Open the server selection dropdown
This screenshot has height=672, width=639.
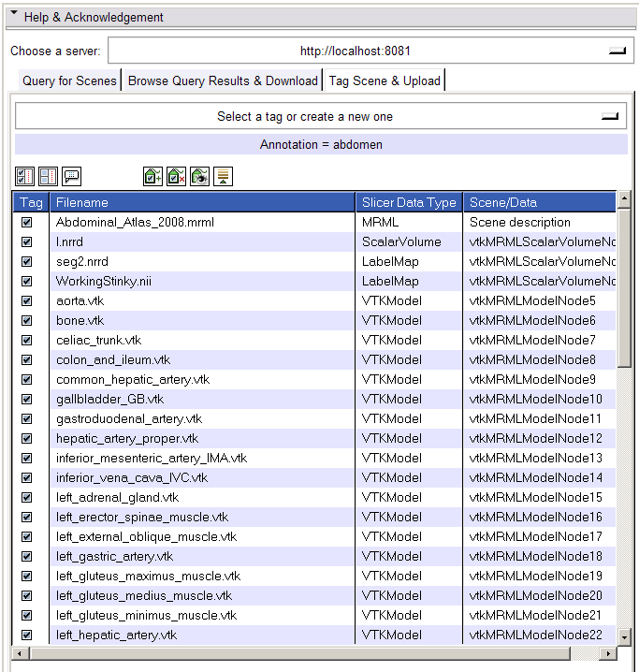pos(617,51)
